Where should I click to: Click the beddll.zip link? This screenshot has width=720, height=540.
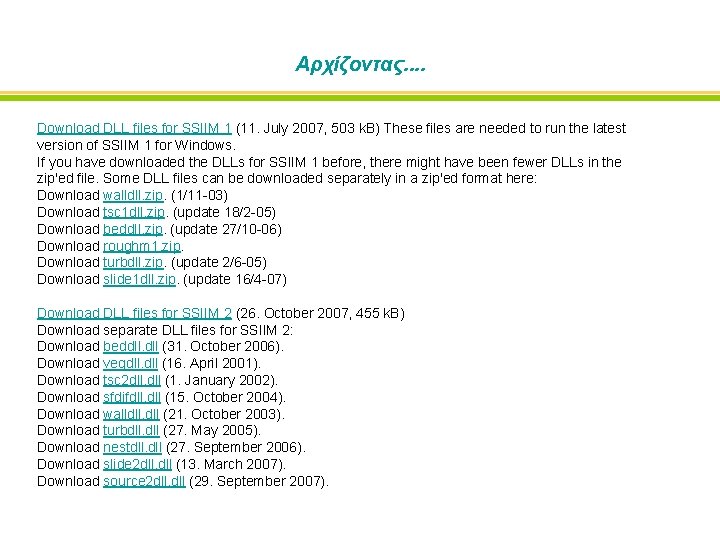click(133, 229)
